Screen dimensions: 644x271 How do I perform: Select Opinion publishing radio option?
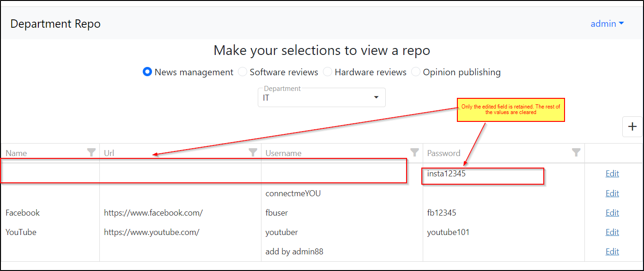416,72
